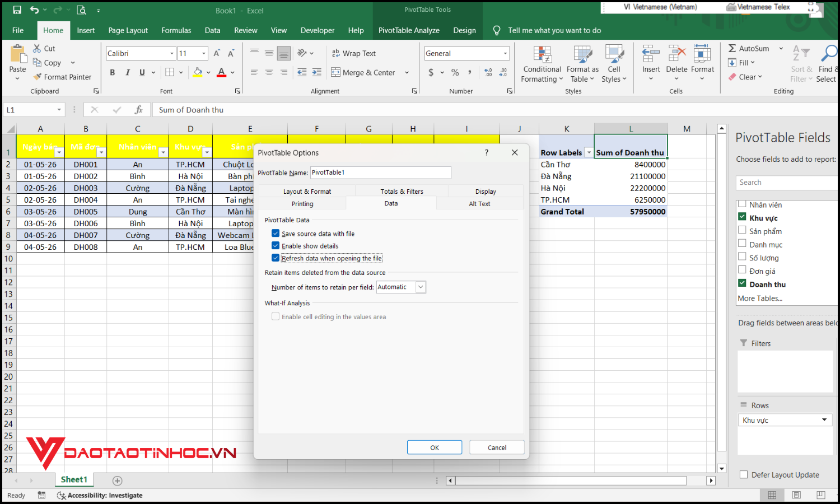Toggle Enable show details checkbox
This screenshot has width=840, height=504.
276,246
